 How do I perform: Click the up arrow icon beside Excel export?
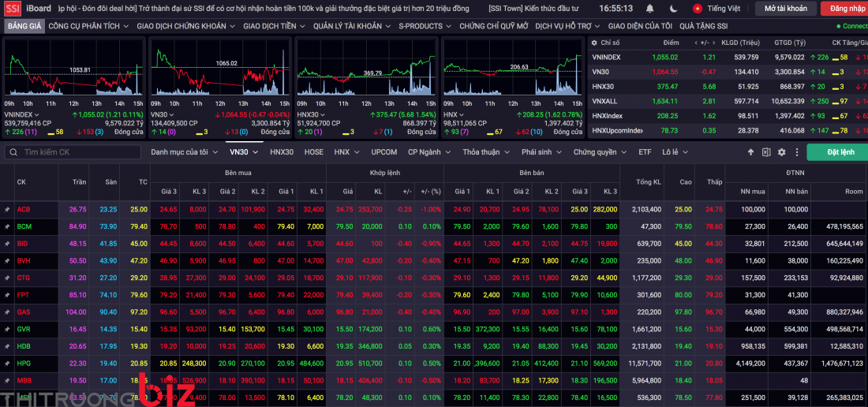[x=750, y=152]
